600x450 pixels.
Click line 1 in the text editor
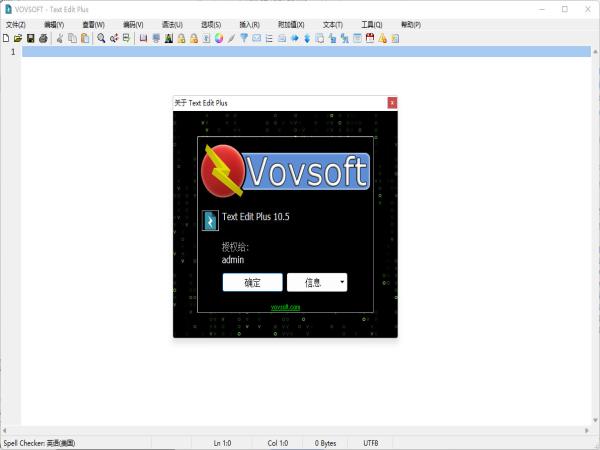[306, 52]
